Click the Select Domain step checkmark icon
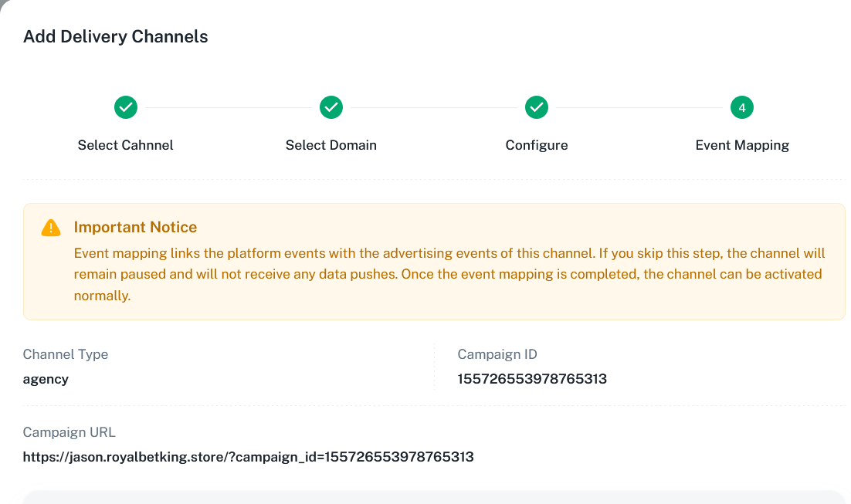The image size is (851, 504). pos(331,108)
